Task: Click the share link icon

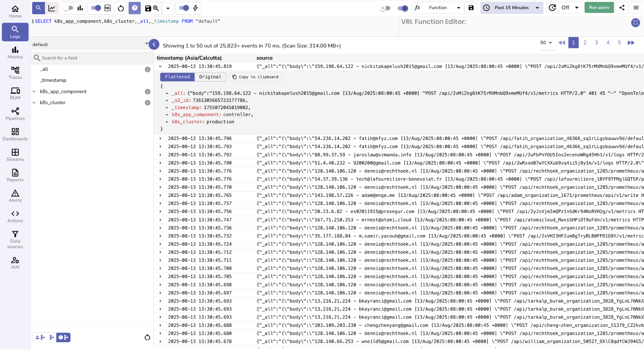Action: click(622, 8)
